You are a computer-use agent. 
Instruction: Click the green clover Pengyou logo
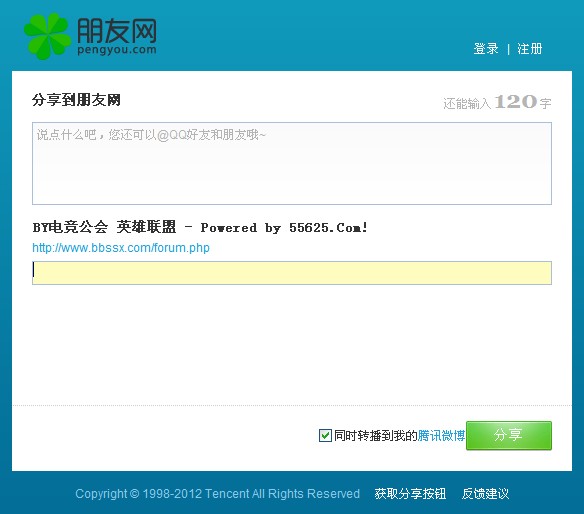pyautogui.click(x=47, y=36)
